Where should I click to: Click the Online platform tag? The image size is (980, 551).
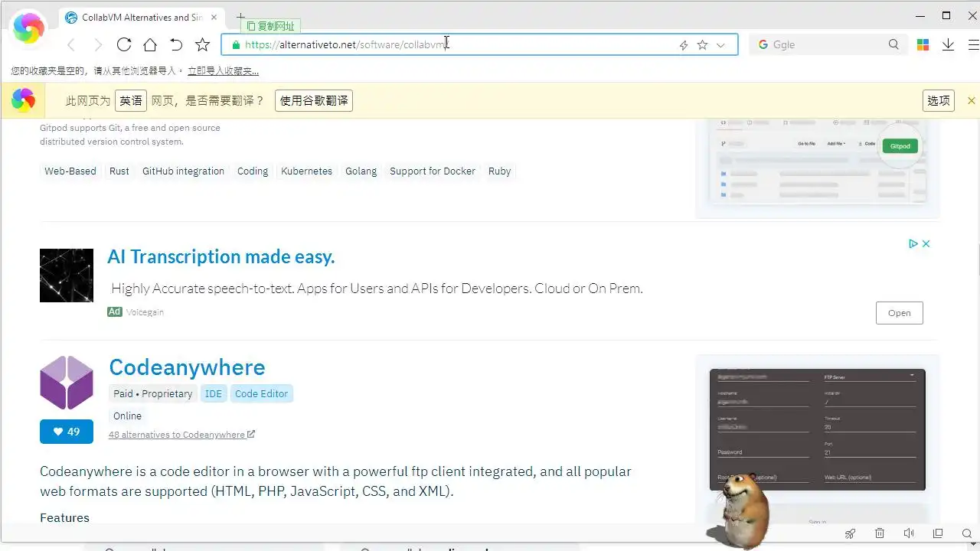(127, 416)
